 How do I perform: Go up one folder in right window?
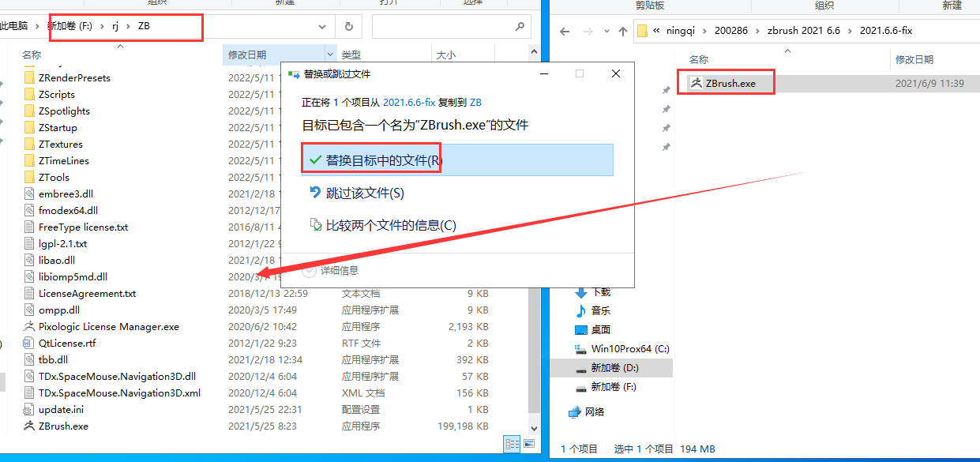[623, 32]
